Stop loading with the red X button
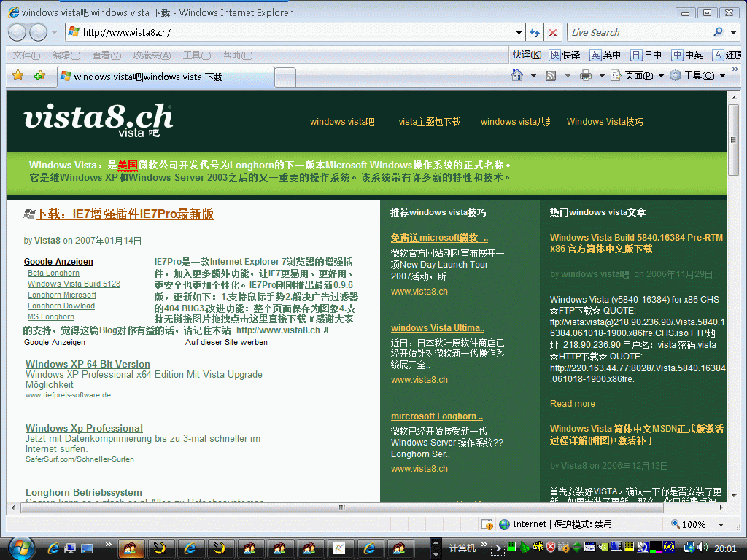Screen dimensions: 747x560 (x=553, y=32)
